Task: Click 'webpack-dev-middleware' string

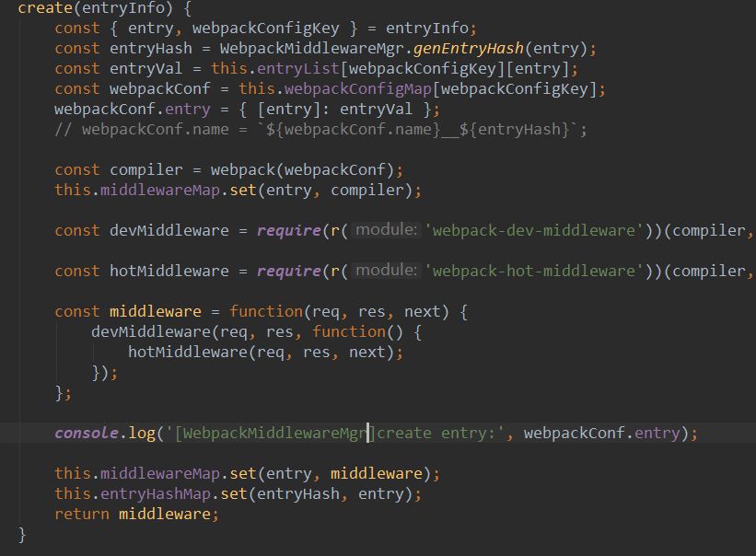Action: 534,230
